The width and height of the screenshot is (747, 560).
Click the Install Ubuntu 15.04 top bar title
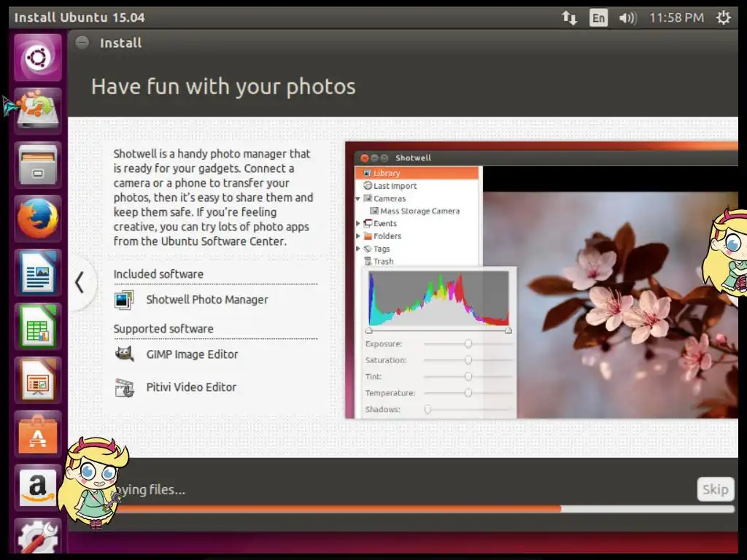pos(79,17)
